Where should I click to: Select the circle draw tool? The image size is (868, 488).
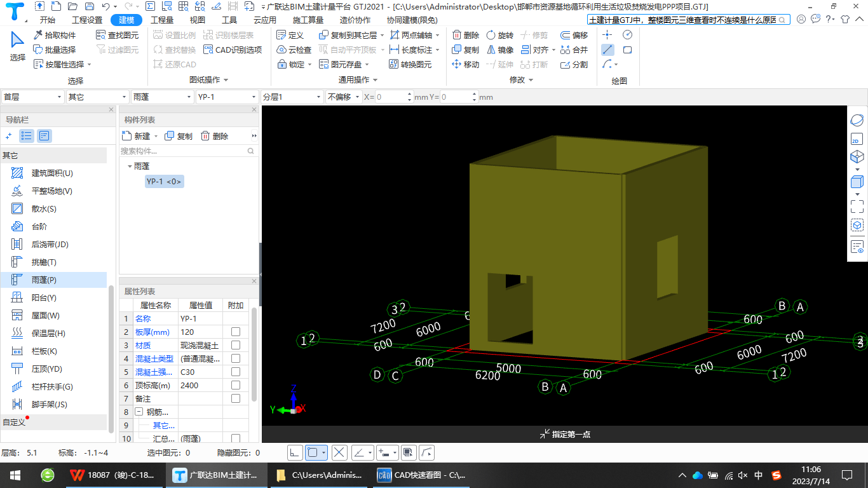click(x=627, y=34)
